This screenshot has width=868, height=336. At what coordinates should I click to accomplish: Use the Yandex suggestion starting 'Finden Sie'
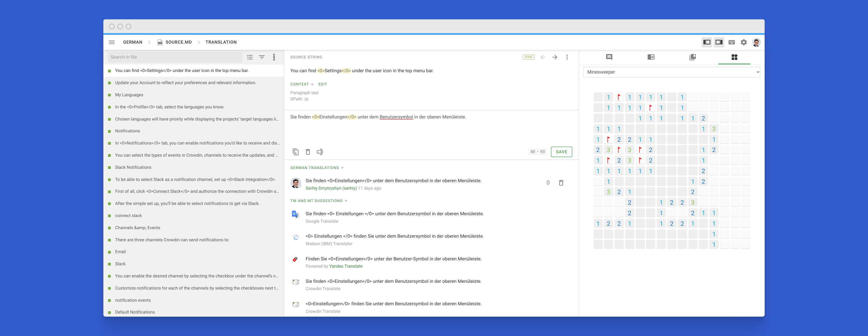point(393,259)
